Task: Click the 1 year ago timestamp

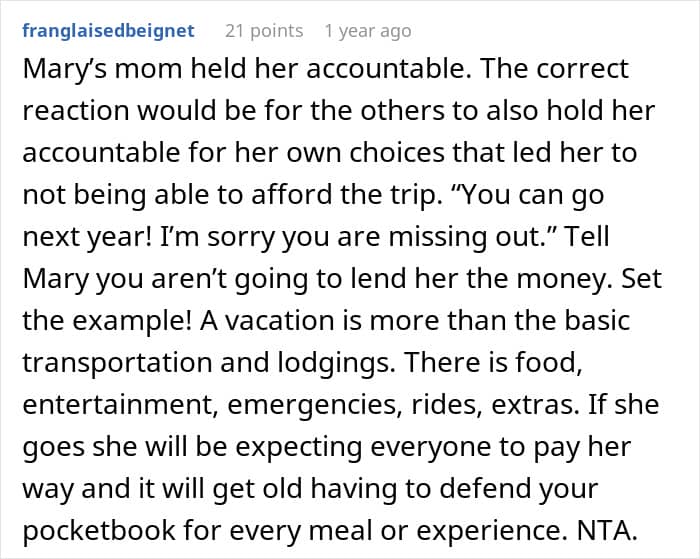Action: pyautogui.click(x=367, y=31)
